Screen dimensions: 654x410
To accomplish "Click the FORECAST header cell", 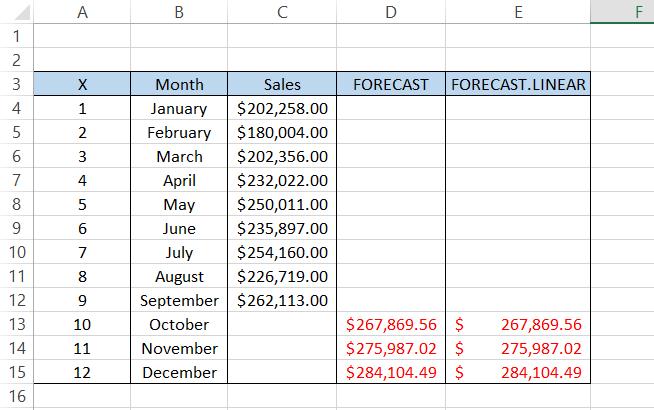I will click(x=391, y=84).
